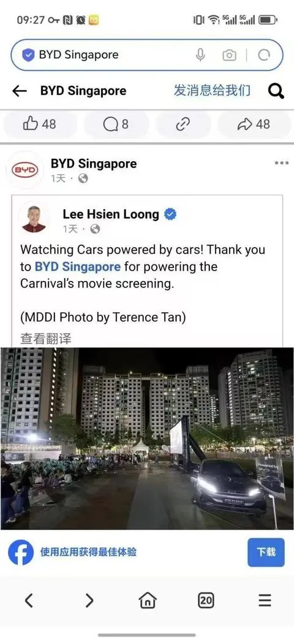
Task: Open camera search in address bar
Action: click(229, 55)
